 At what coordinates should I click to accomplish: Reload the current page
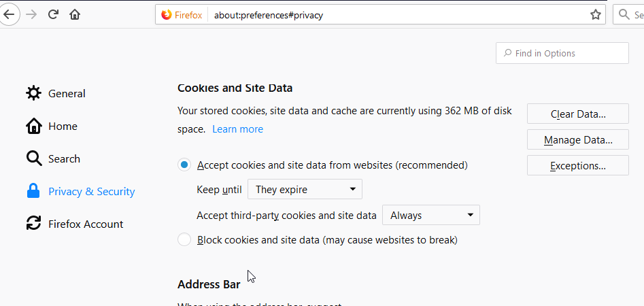tap(53, 15)
